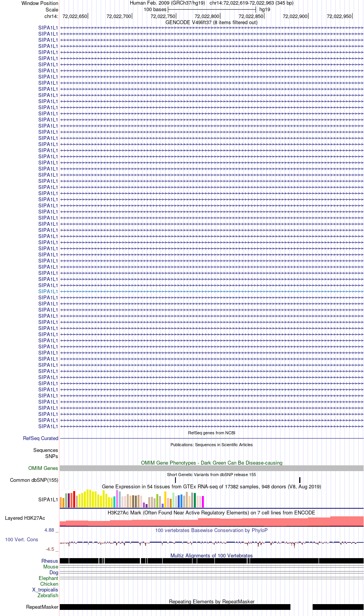Viewport: 364px width, 616px height.
Task: Click the Window Position track label
Action: pos(40,3)
